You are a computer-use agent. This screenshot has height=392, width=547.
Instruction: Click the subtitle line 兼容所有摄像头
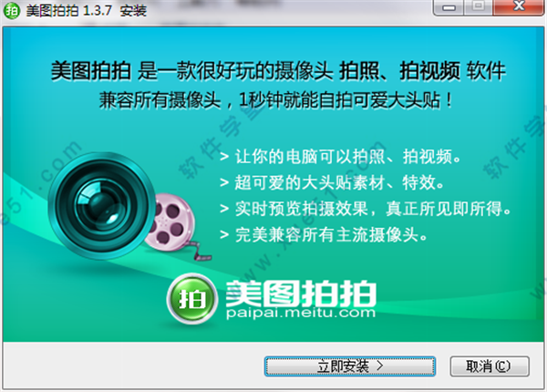tap(276, 101)
